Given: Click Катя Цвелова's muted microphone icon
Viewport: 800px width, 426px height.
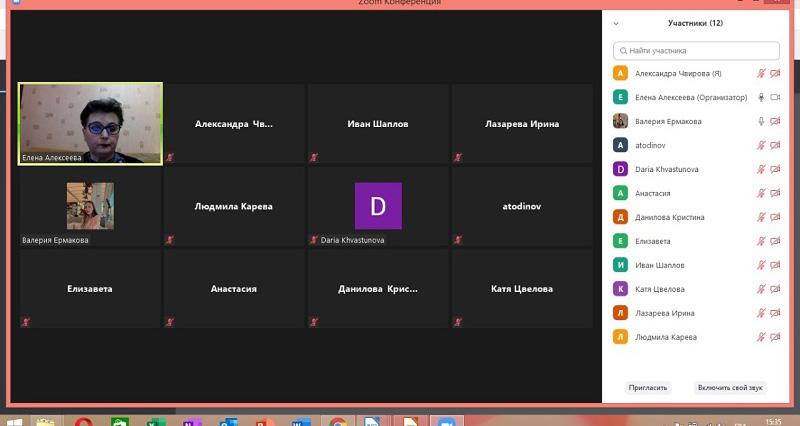Looking at the screenshot, I should point(761,289).
